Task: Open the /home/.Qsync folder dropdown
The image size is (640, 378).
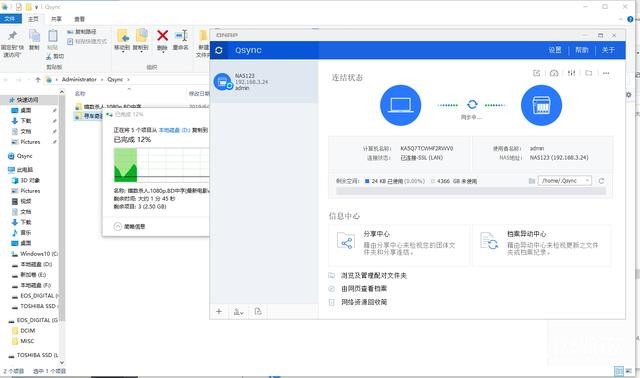Action: tap(564, 180)
